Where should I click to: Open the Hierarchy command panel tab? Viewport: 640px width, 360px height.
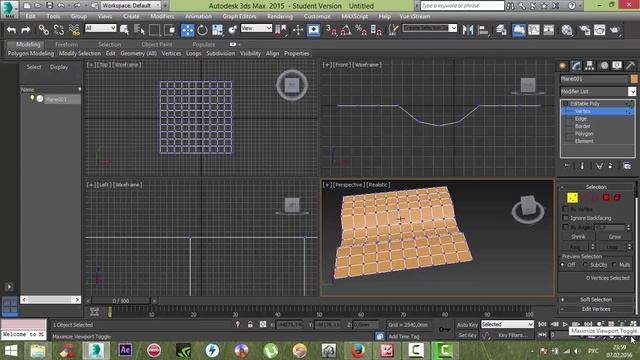[x=589, y=66]
